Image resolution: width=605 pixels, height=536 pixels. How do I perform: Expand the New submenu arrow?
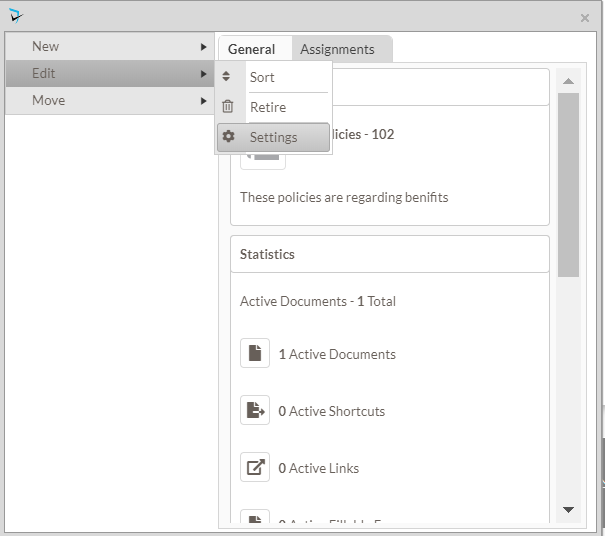coord(204,47)
